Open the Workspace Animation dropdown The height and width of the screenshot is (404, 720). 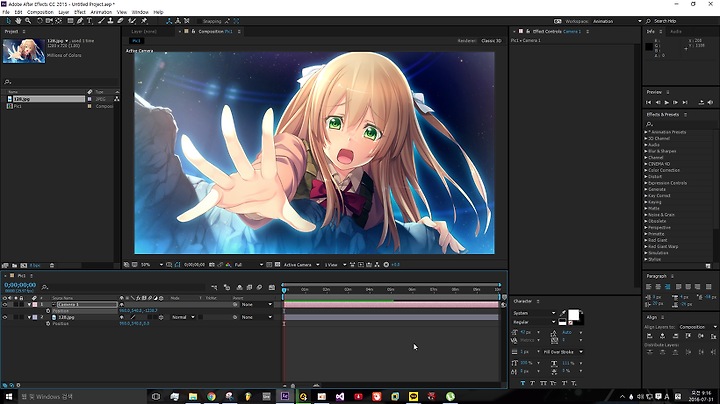coord(617,21)
